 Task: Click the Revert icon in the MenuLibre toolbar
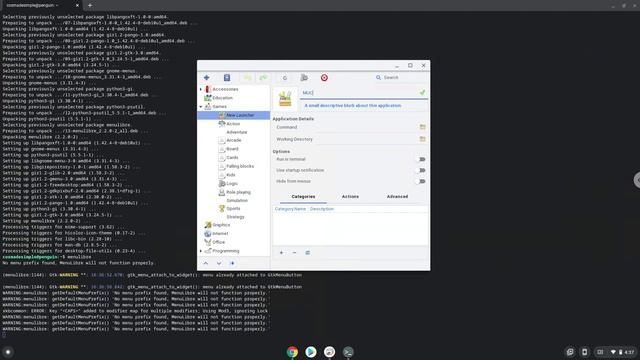pyautogui.click(x=285, y=78)
